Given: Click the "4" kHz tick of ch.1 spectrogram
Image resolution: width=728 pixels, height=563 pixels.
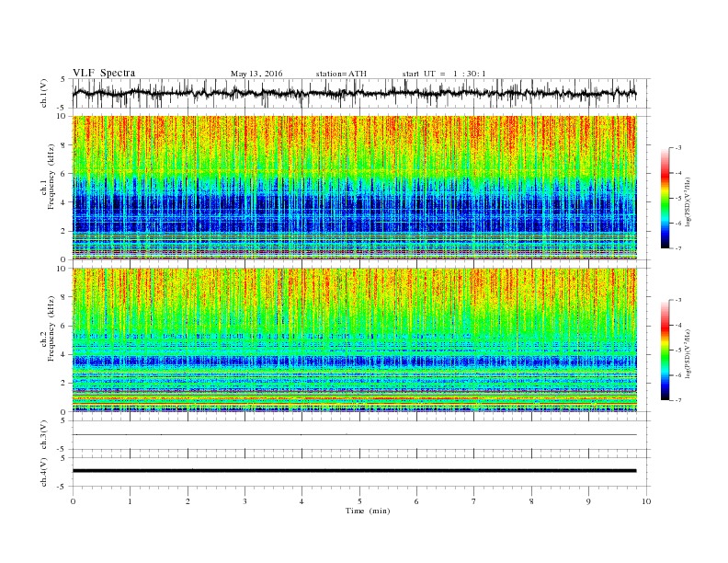Looking at the screenshot, I should (63, 202).
